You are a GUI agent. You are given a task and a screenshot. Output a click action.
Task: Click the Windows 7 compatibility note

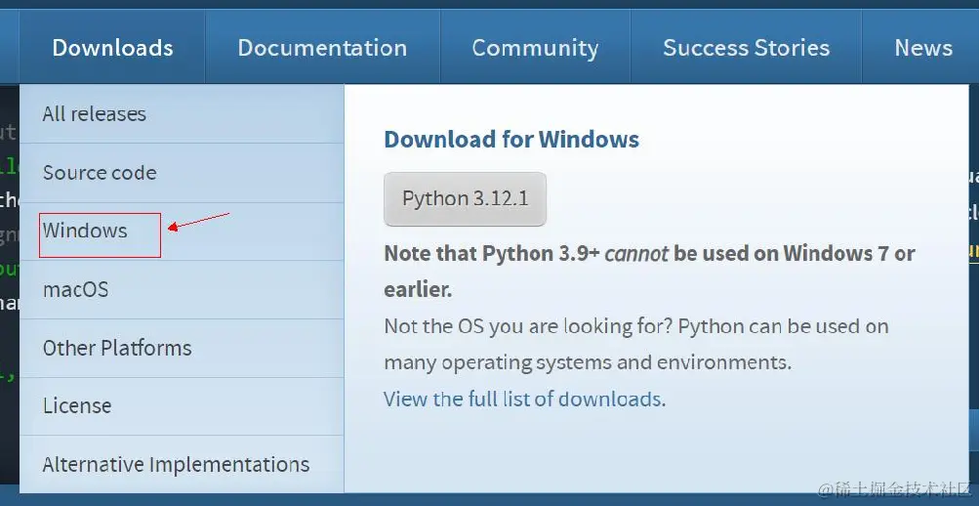tap(649, 272)
